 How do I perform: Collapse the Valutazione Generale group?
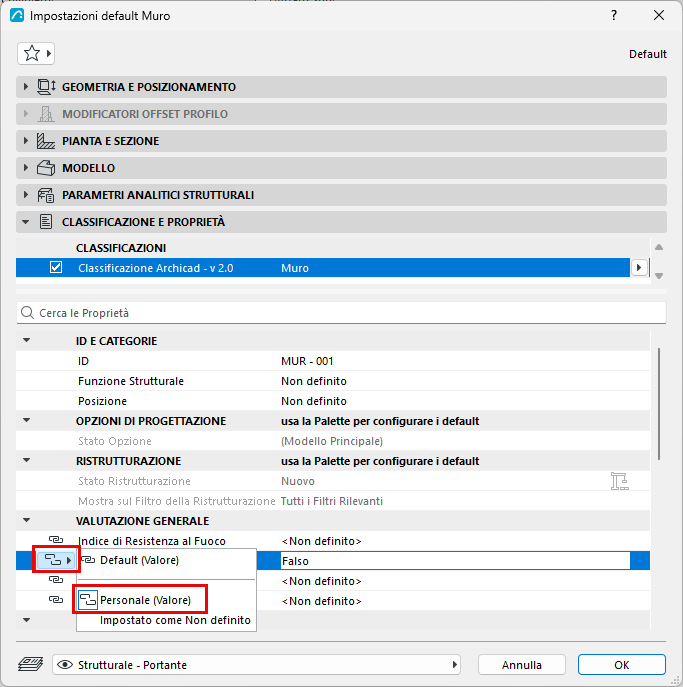[x=27, y=520]
